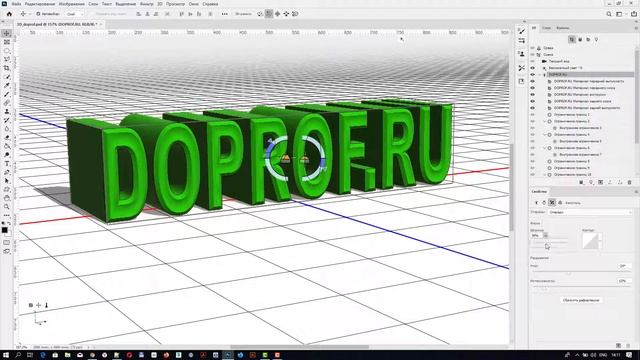Image resolution: width=640 pixels, height=360 pixels.
Task: Hide the DOPROF.RU mesh
Action: (532, 75)
